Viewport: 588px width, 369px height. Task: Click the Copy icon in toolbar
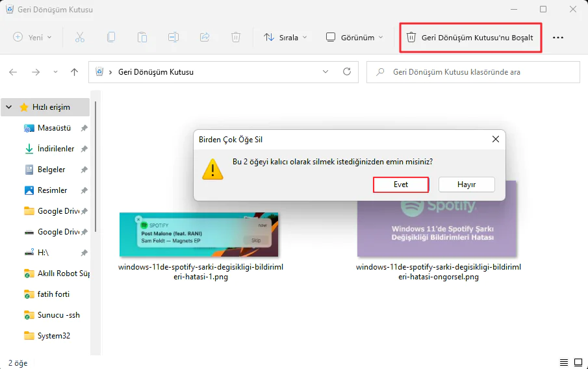click(x=111, y=37)
